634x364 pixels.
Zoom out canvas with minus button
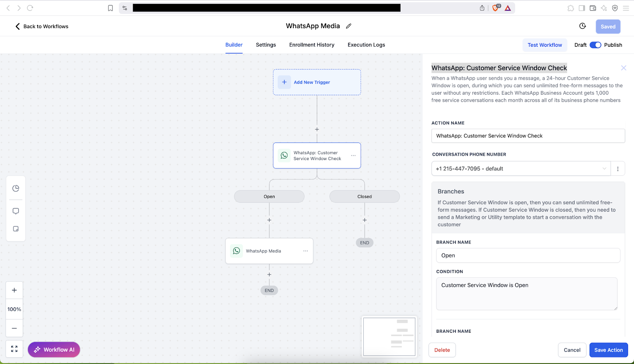tap(14, 328)
